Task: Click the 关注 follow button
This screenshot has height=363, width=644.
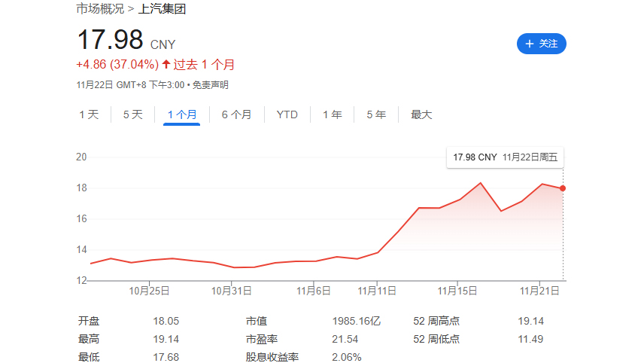Action: pos(542,44)
